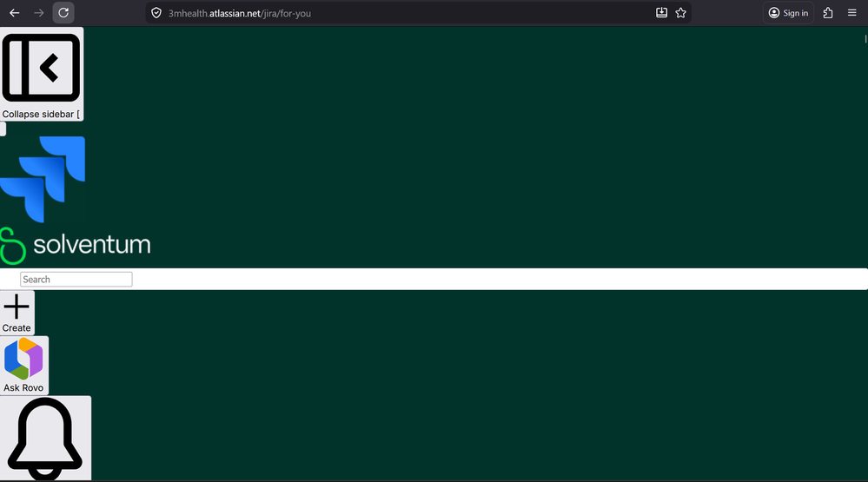The image size is (868, 482).
Task: Focus the Search input field
Action: tap(76, 280)
